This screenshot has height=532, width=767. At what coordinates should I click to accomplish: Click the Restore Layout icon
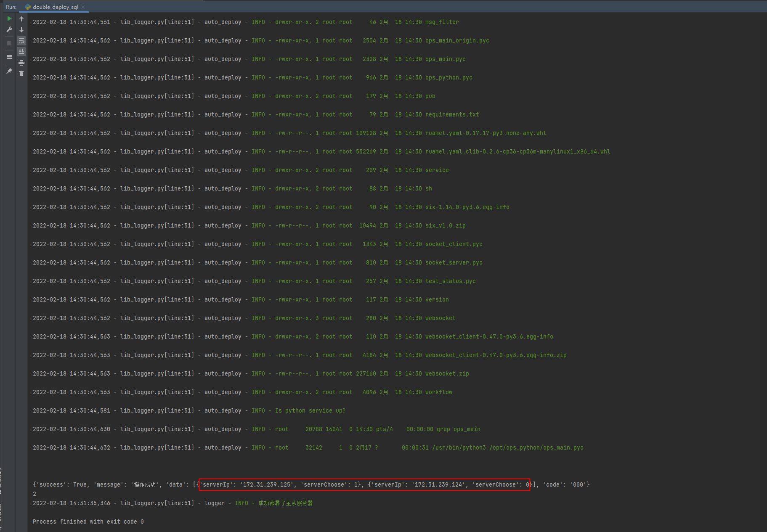[x=9, y=57]
